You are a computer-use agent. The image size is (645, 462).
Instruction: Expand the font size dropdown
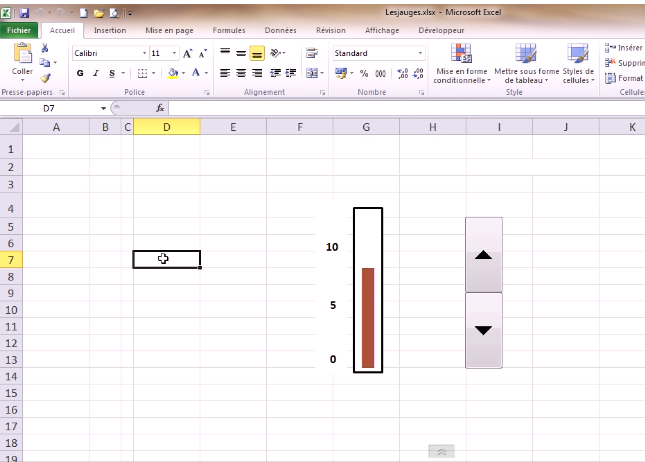(x=174, y=53)
